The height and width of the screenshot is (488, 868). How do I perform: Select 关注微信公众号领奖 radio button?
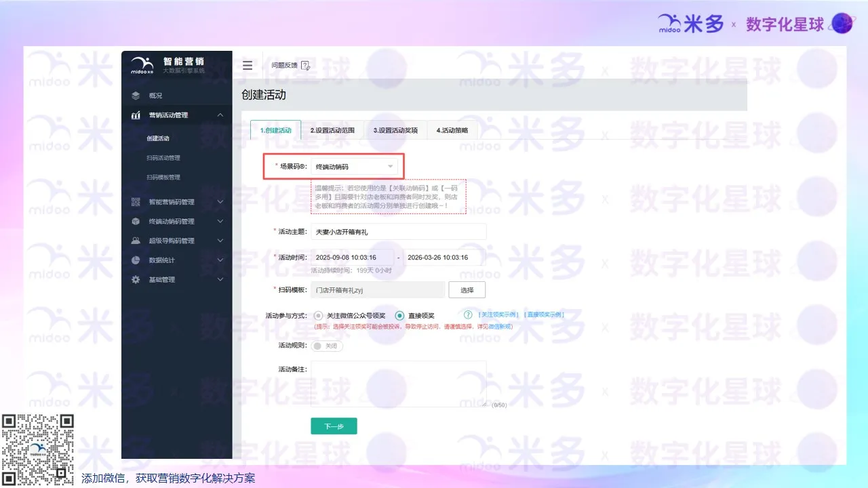coord(317,314)
